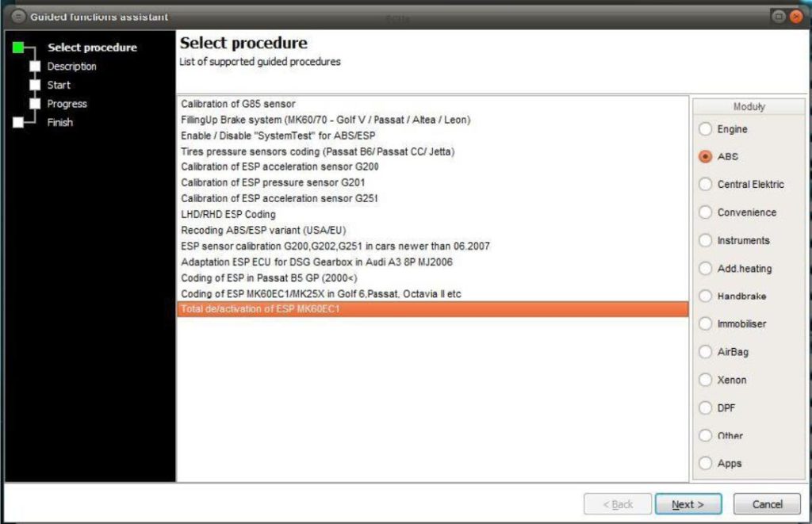Image resolution: width=812 pixels, height=524 pixels.
Task: Select the Xenon module
Action: (705, 380)
